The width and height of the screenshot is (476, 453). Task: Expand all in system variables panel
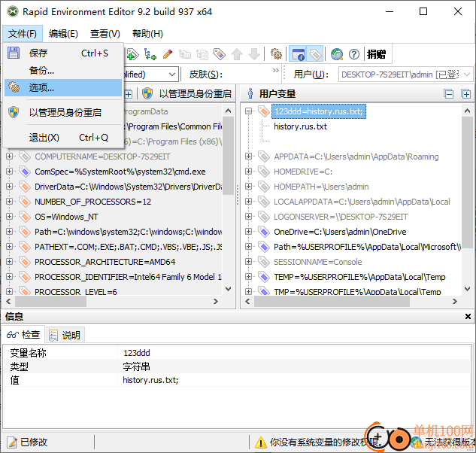tap(129, 94)
